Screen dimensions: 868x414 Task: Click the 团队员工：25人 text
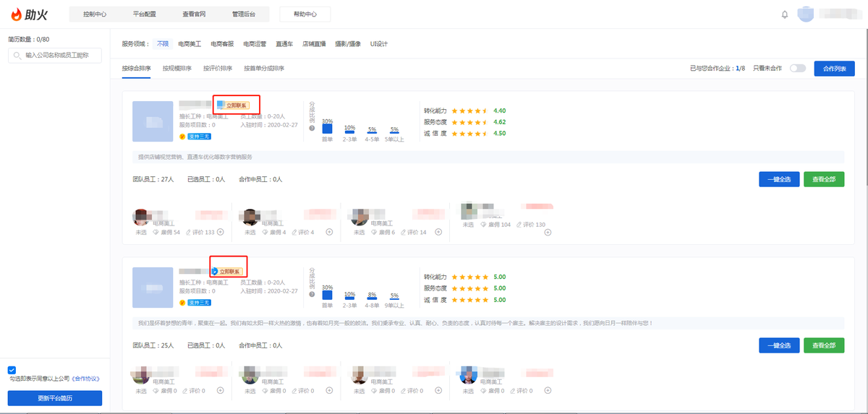coord(153,345)
